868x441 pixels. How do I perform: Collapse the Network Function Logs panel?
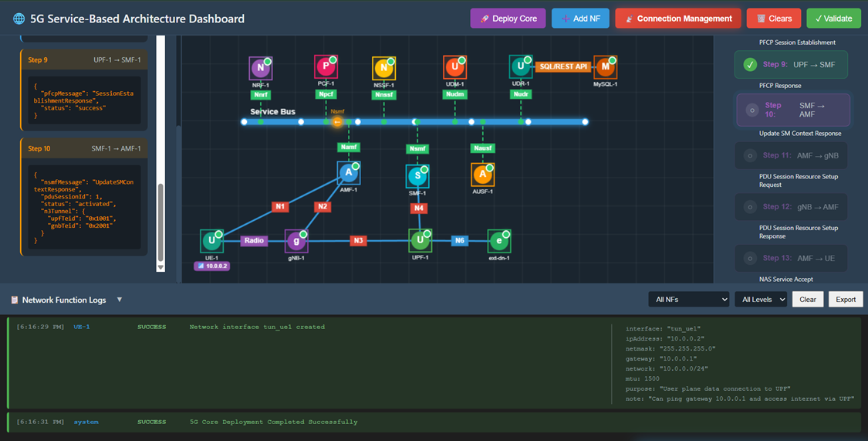point(120,300)
